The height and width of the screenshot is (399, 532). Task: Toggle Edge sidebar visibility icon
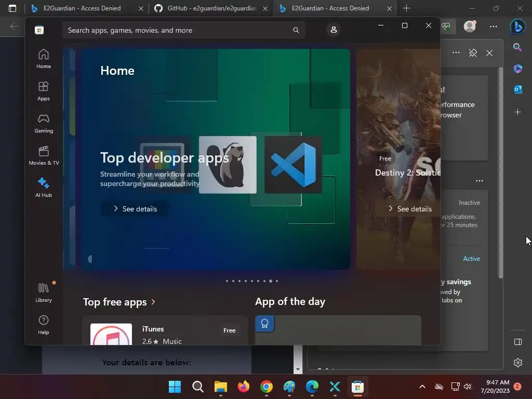tap(518, 342)
